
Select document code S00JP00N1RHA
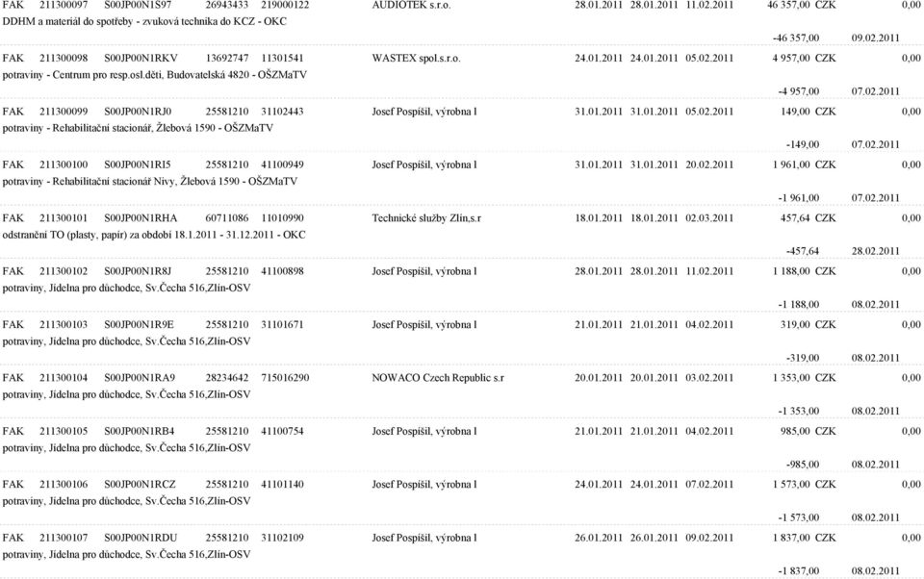[x=141, y=218]
